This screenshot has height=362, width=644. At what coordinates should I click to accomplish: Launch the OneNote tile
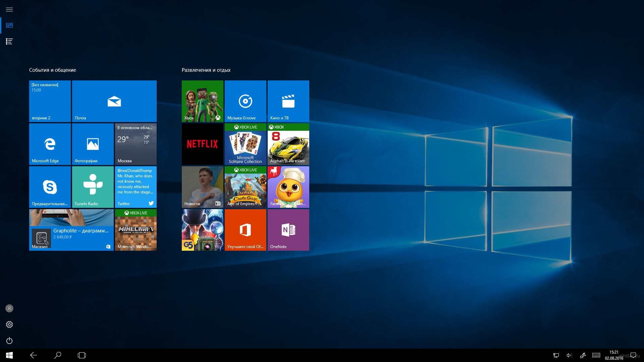(x=288, y=230)
